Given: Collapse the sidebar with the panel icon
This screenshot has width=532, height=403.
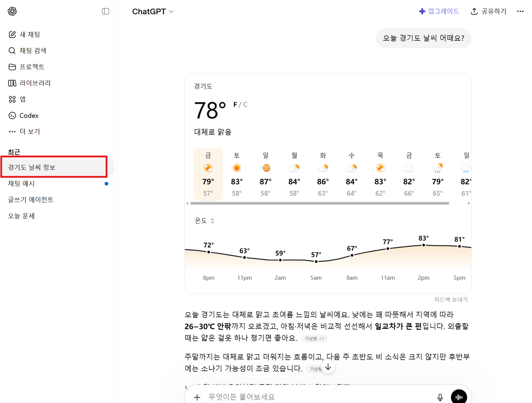Looking at the screenshot, I should 105,11.
